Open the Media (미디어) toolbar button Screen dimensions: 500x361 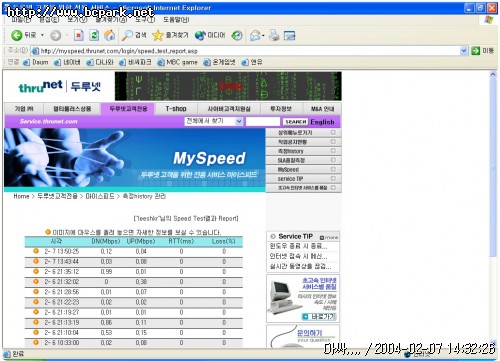pos(210,35)
